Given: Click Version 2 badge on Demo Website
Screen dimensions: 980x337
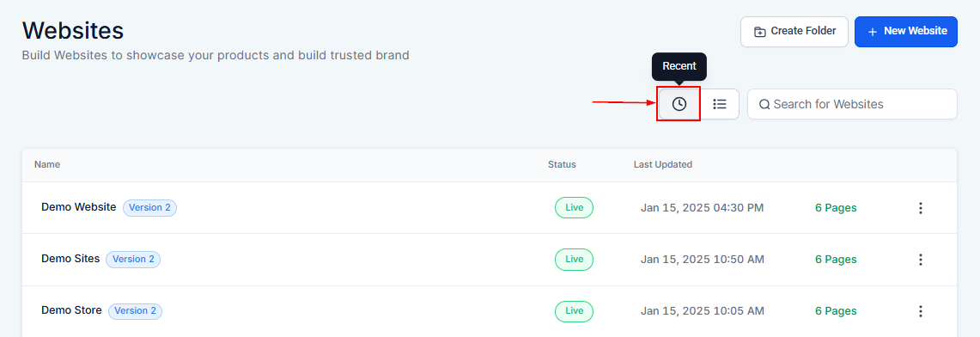Looking at the screenshot, I should coord(150,207).
